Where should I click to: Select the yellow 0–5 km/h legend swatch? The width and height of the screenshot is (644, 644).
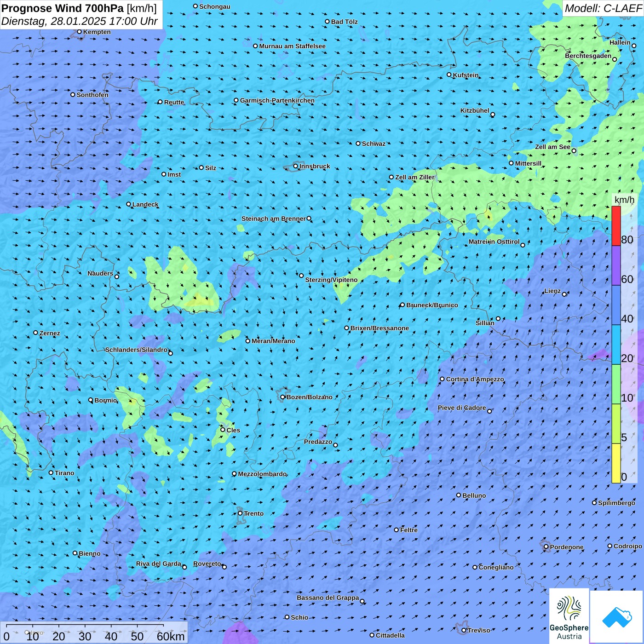[x=616, y=463]
